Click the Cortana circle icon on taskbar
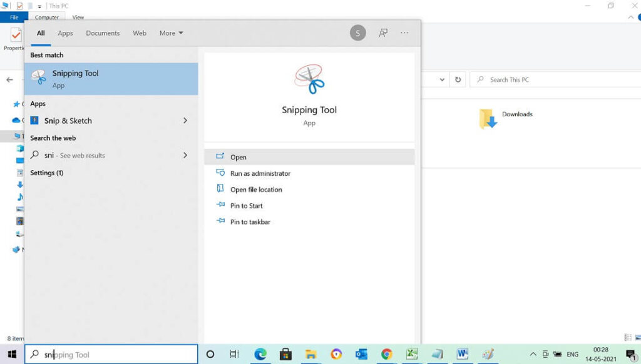 (210, 354)
